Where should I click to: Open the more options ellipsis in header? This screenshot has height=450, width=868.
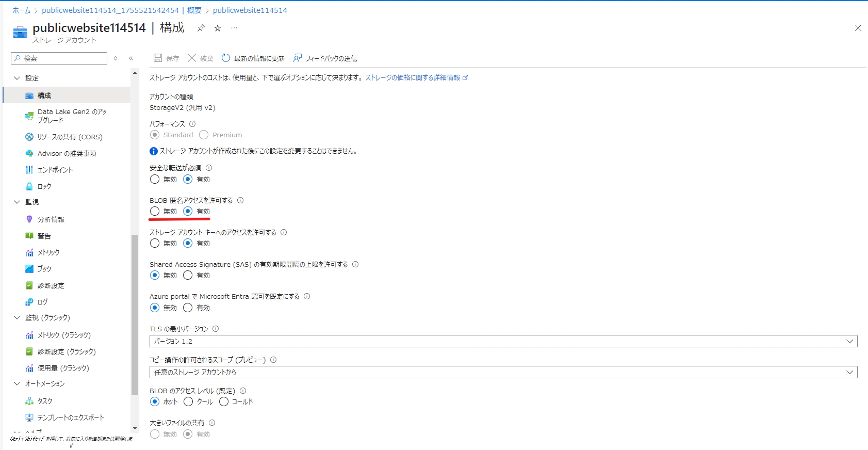click(234, 28)
